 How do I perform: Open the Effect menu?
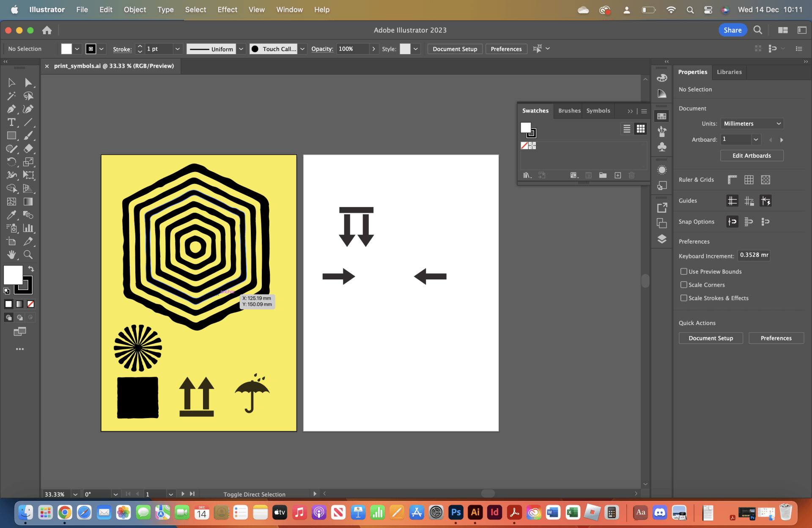coord(227,9)
